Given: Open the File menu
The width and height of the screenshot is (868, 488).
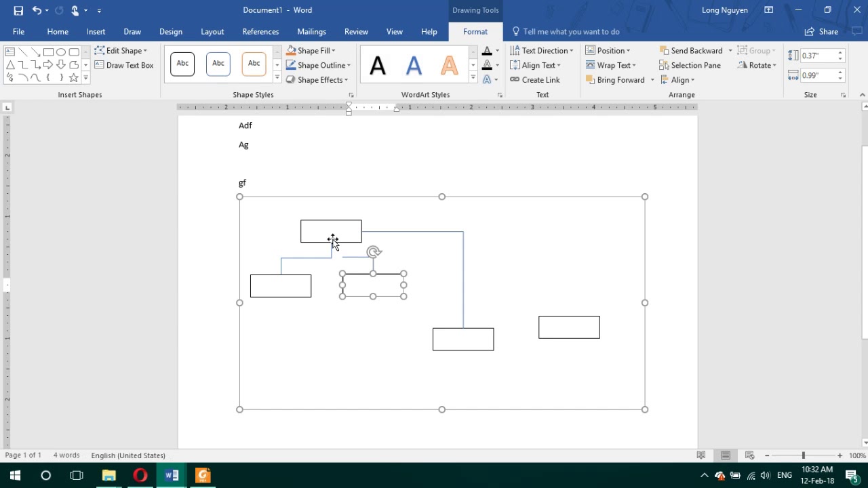Looking at the screenshot, I should pos(18,32).
